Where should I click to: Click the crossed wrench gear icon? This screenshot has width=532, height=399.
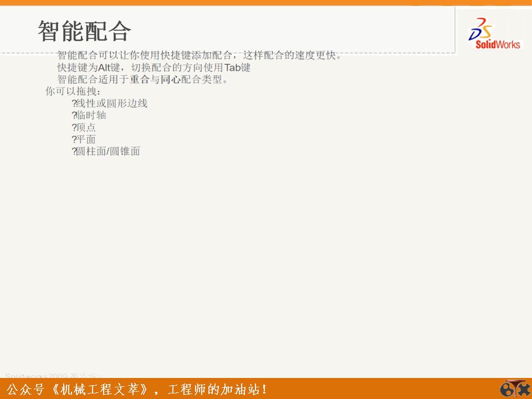(524, 389)
